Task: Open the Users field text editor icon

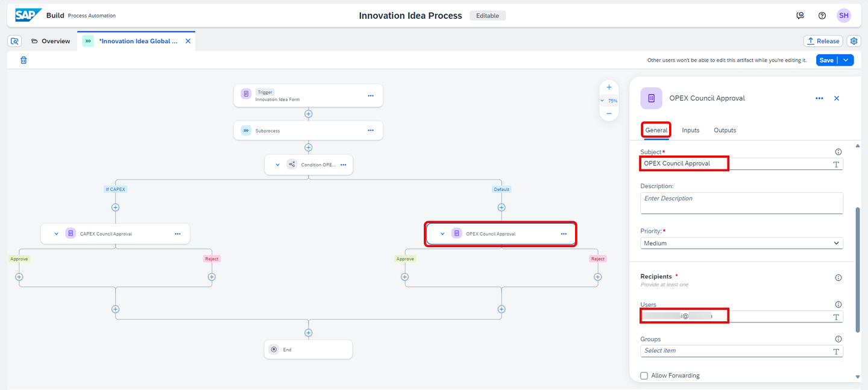Action: (837, 316)
